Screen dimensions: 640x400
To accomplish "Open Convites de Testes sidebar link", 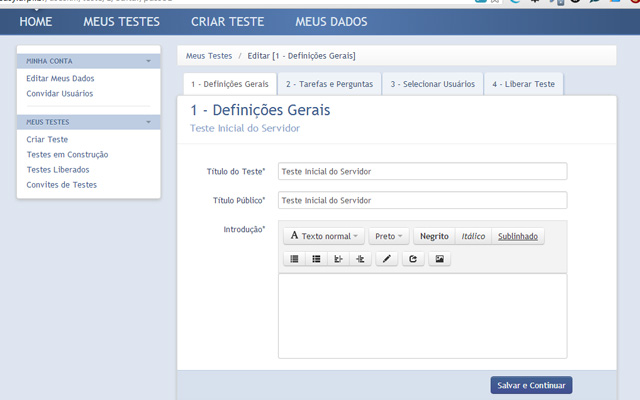I will point(62,184).
